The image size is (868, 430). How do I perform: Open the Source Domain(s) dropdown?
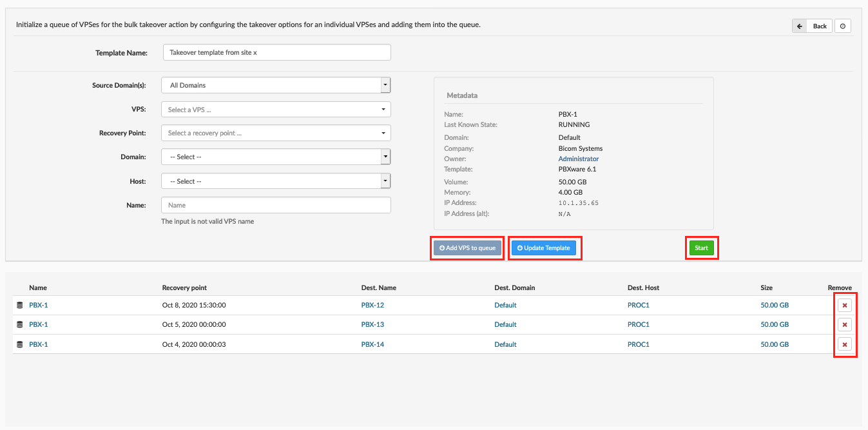click(276, 85)
